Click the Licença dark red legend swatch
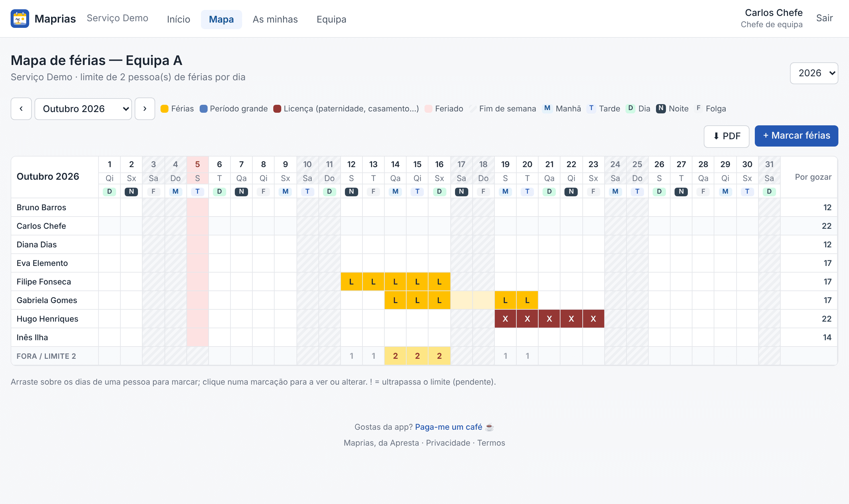Screen dimensions: 849x504 coord(277,109)
